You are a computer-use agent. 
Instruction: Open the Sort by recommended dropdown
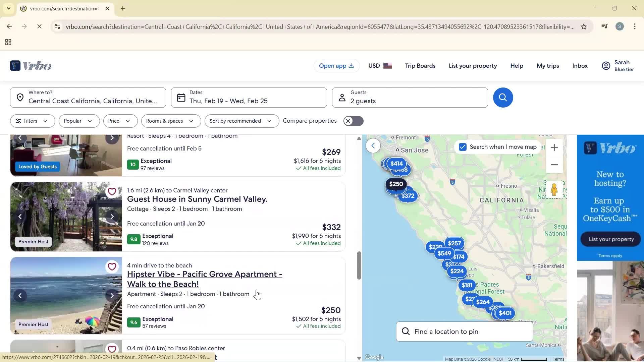(241, 121)
